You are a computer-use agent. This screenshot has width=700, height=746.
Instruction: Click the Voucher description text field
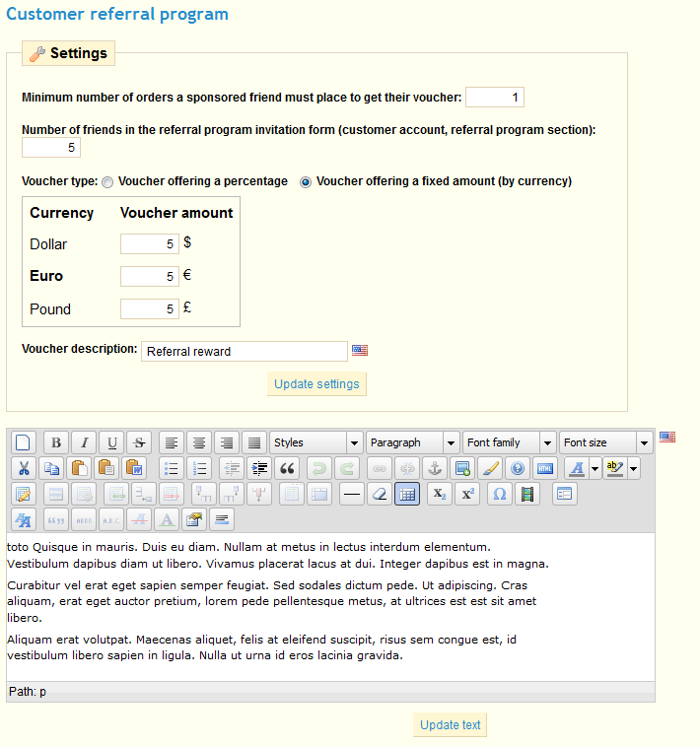245,351
